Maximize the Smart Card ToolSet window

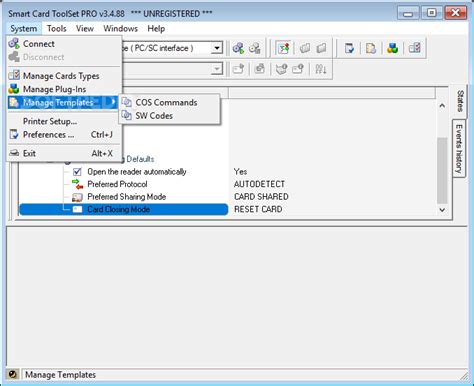pos(431,13)
